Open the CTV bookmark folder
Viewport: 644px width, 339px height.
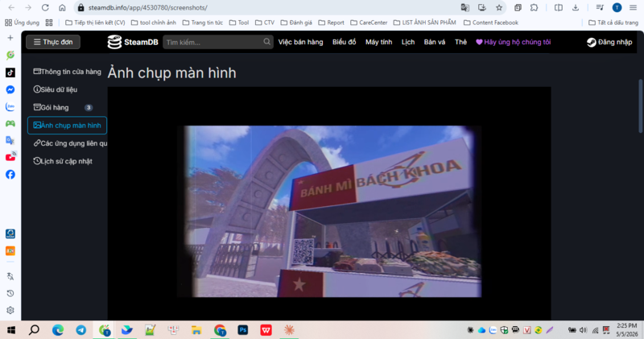point(265,23)
